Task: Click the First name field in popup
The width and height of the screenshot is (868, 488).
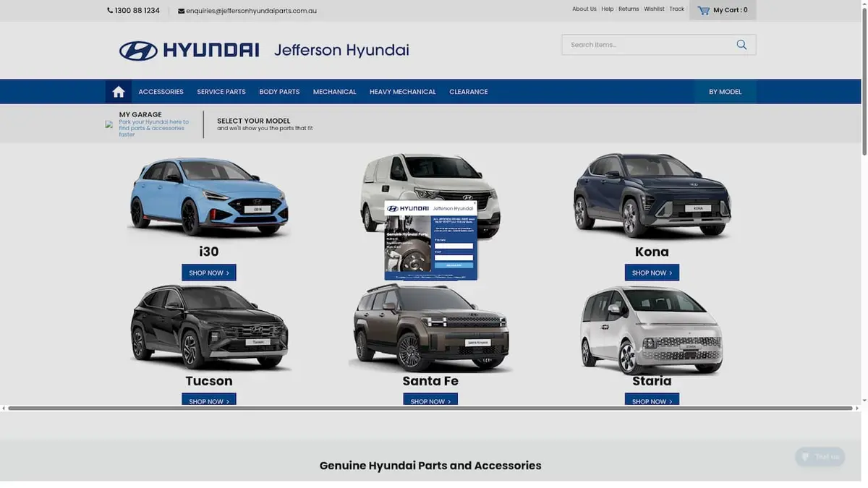Action: click(454, 246)
